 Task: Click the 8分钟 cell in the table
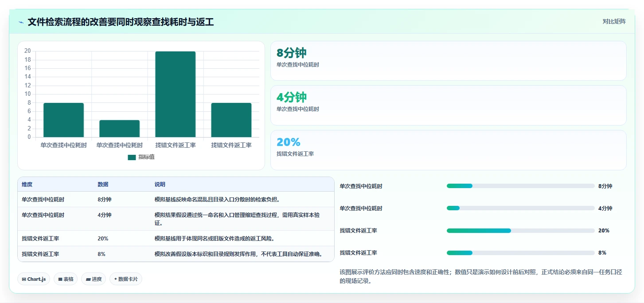click(x=105, y=200)
